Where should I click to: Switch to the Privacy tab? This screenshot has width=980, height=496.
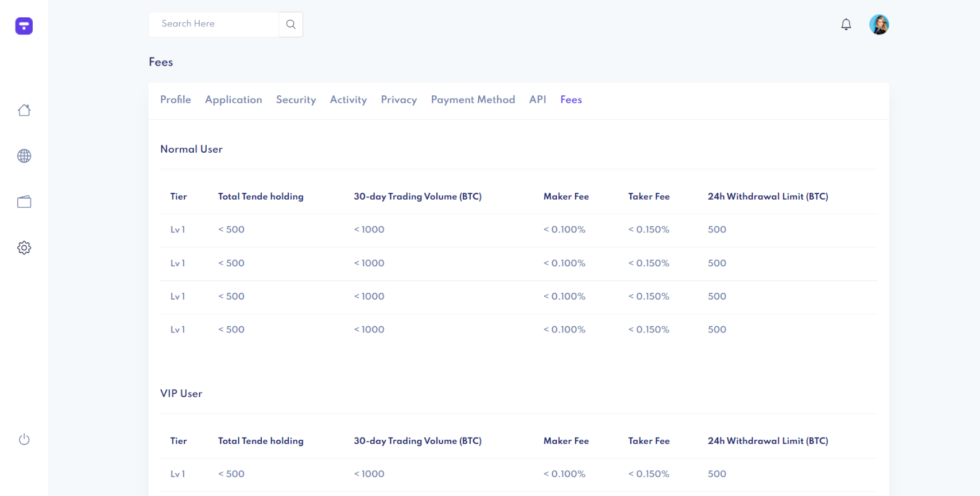pos(398,100)
